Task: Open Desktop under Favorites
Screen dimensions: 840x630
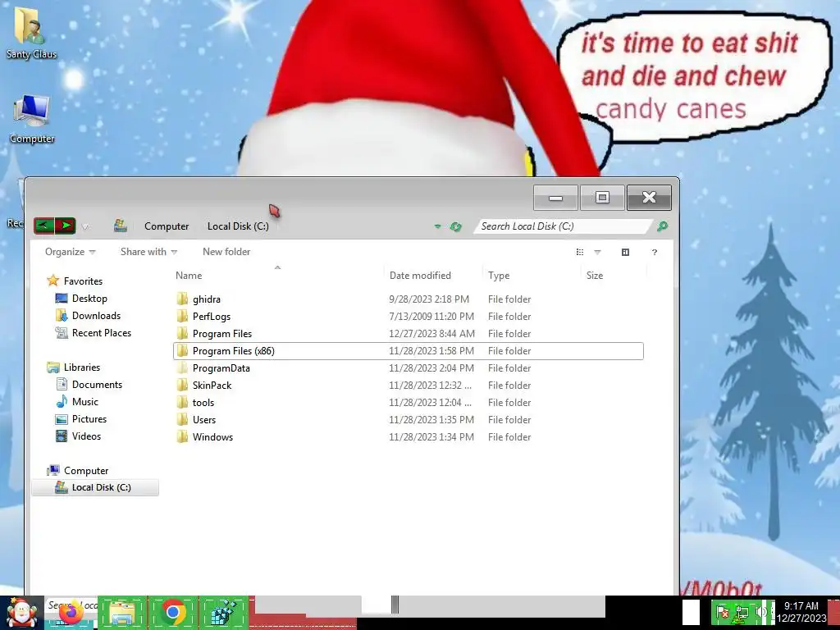Action: tap(89, 299)
